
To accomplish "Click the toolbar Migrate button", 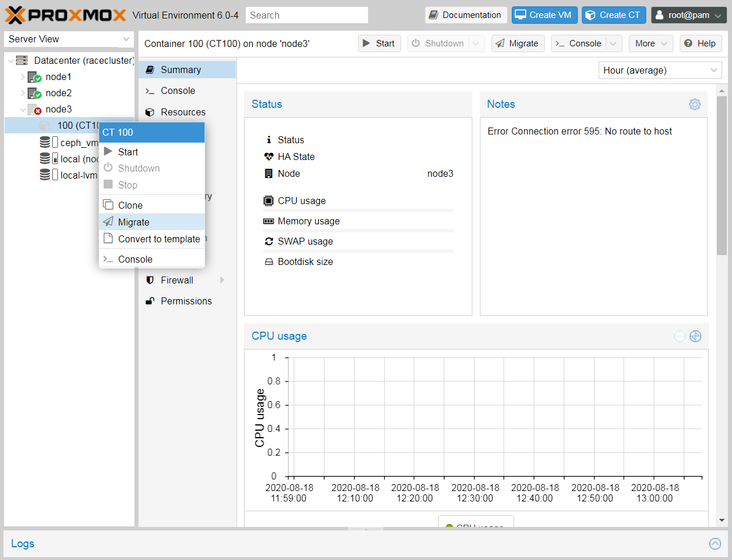I will coord(518,43).
